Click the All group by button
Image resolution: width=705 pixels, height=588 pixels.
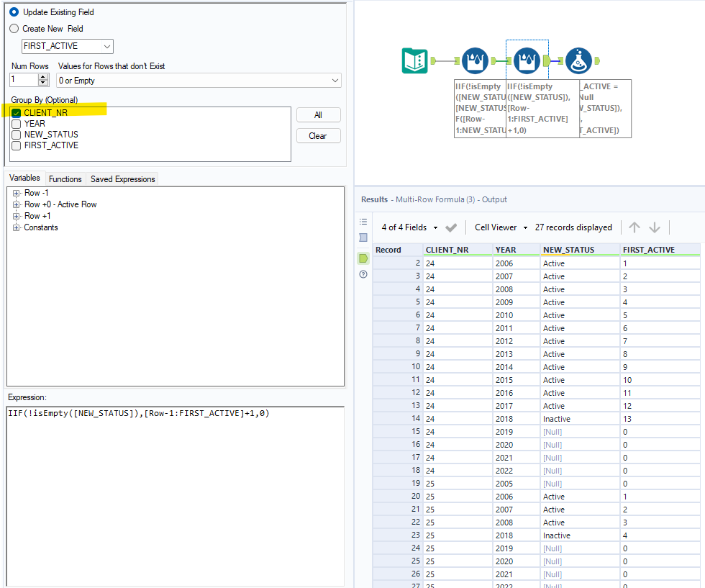coord(318,115)
